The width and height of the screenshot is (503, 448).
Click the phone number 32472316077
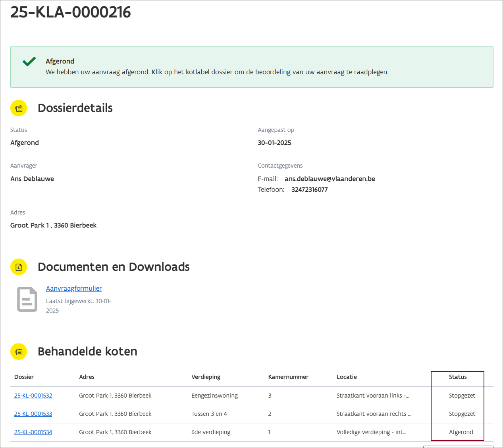pos(309,189)
